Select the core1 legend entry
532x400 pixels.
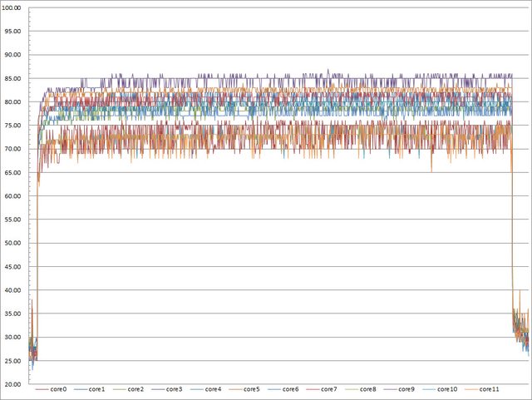pos(98,389)
